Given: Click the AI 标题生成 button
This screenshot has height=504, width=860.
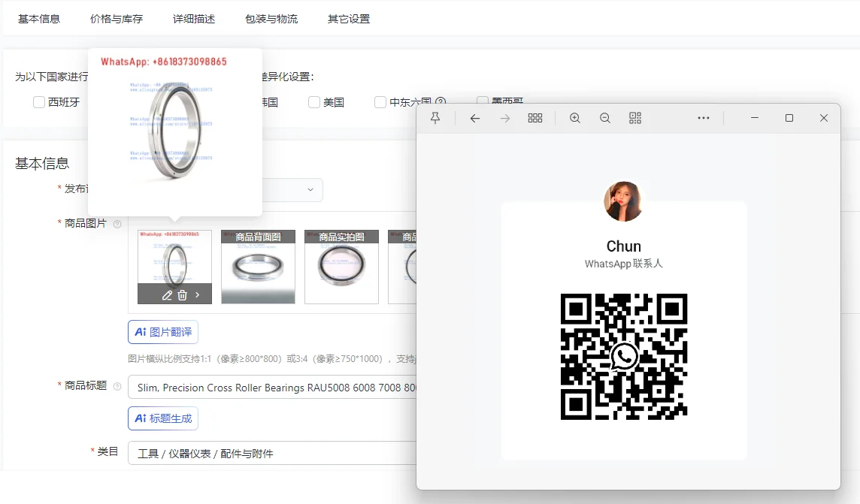Looking at the screenshot, I should pyautogui.click(x=163, y=418).
